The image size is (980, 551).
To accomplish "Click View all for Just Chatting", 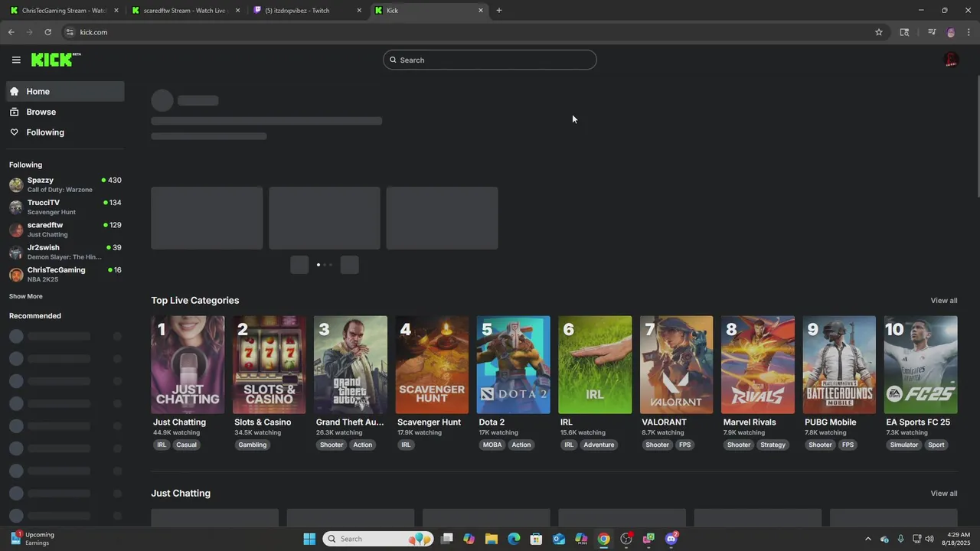I will [943, 494].
